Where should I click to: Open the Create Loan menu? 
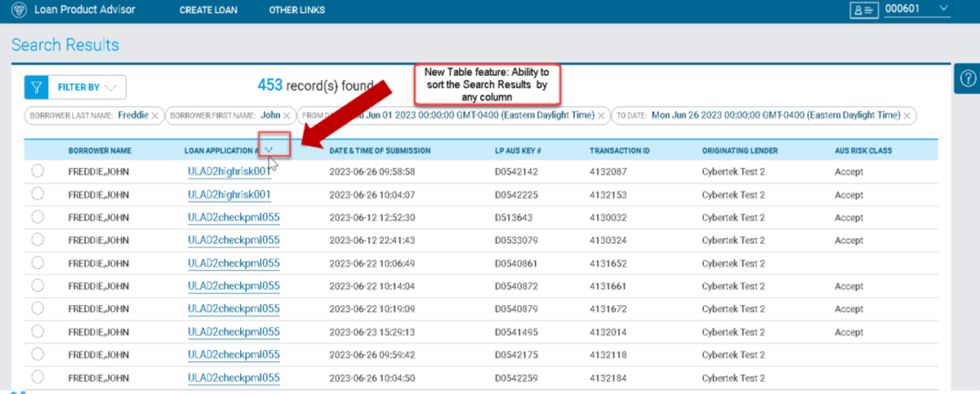(207, 10)
